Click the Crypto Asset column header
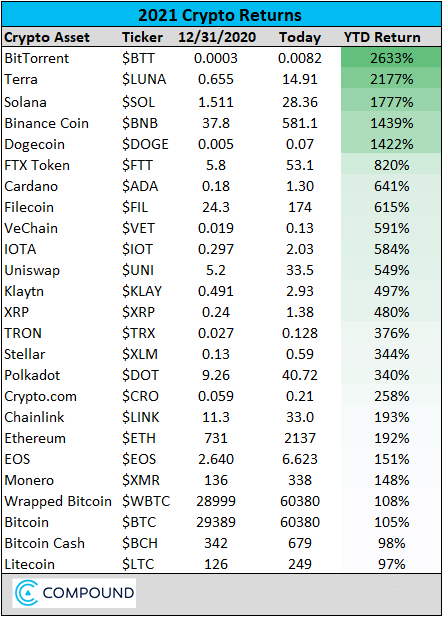The image size is (445, 618). click(x=47, y=37)
